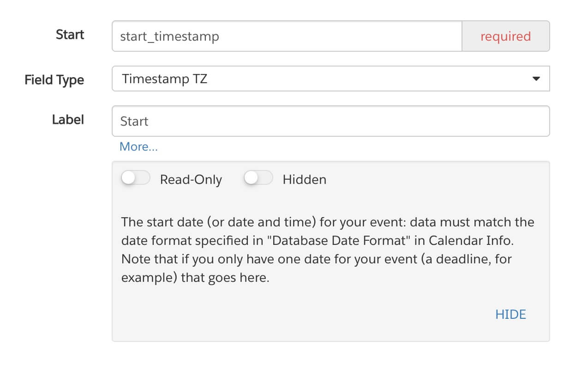This screenshot has width=588, height=365.
Task: Click the Field Type dropdown caret arrow
Action: click(536, 79)
